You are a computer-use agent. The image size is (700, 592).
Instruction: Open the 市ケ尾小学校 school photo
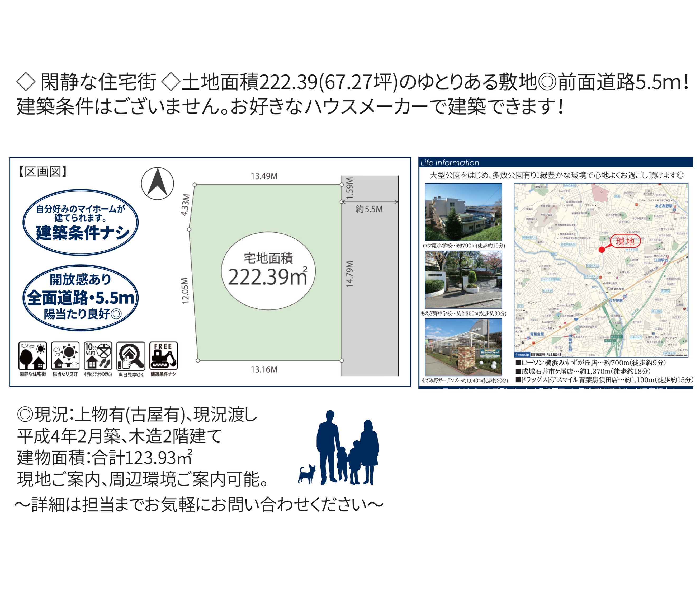click(x=463, y=212)
